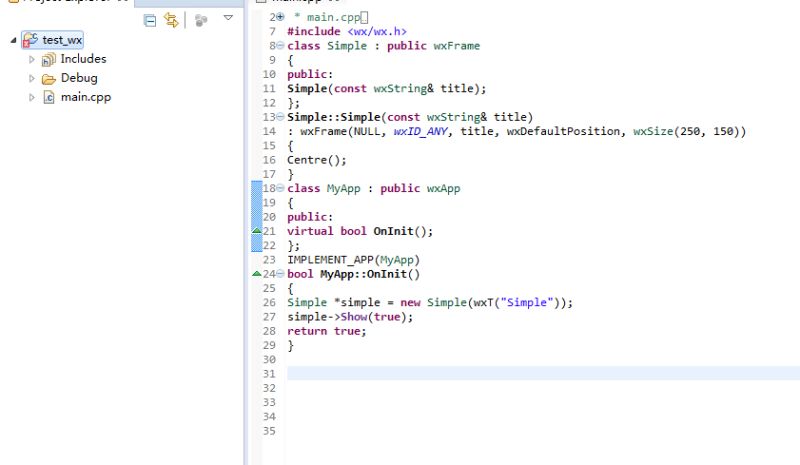Click wxApp in the MyApp declaration
Viewport: 800px width, 465px height.
tap(443, 188)
